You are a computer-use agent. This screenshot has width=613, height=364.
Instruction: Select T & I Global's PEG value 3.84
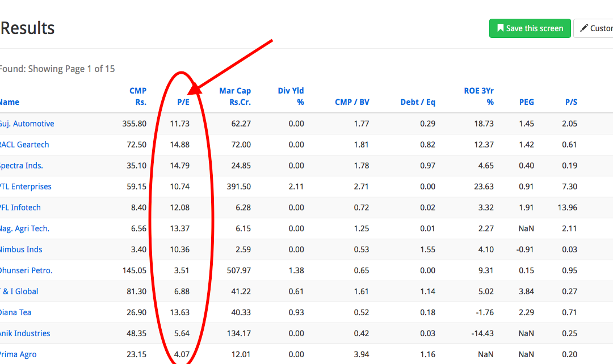point(526,291)
